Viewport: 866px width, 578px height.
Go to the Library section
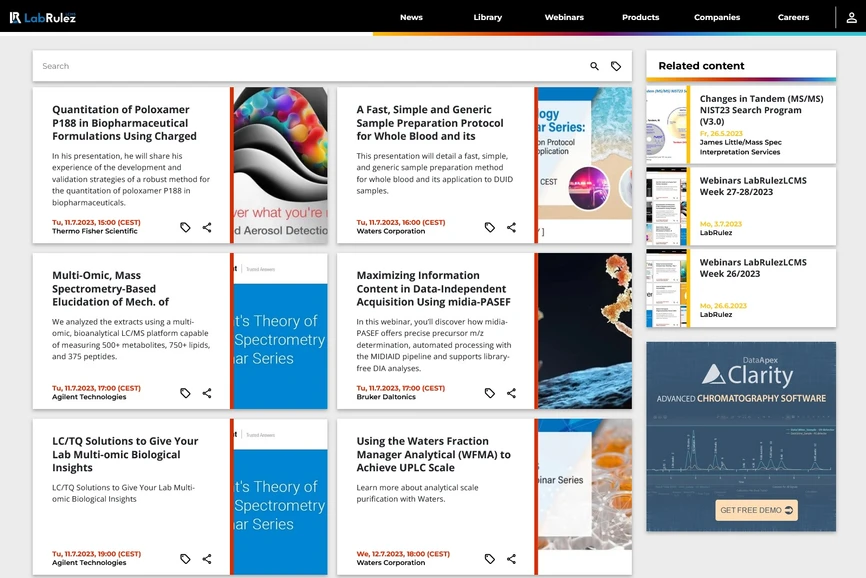coord(488,17)
